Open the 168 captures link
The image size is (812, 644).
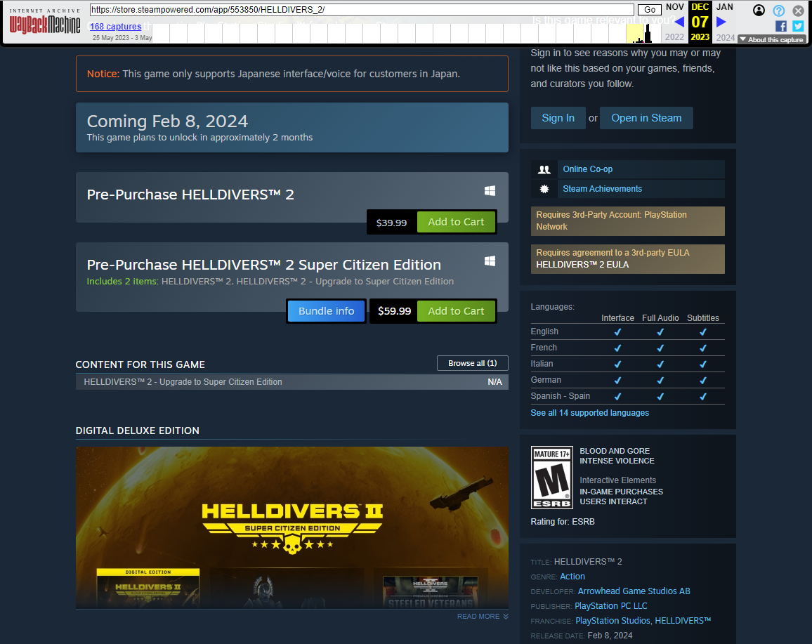pyautogui.click(x=115, y=27)
